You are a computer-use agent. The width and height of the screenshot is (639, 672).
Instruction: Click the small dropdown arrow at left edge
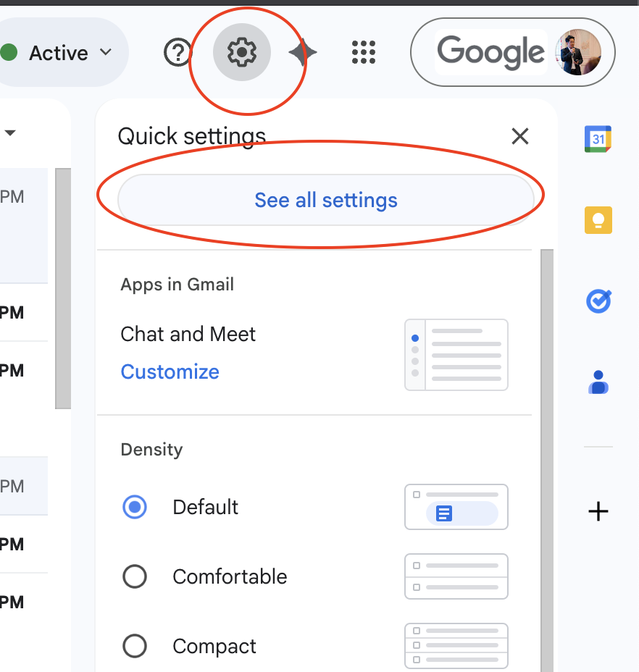point(10,133)
